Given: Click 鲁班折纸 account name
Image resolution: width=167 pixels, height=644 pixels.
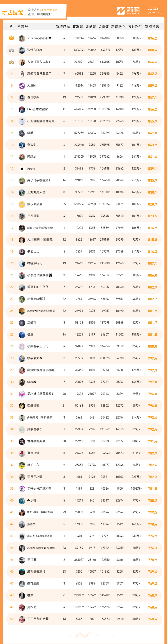Looking at the screenshot, I should point(33,453).
